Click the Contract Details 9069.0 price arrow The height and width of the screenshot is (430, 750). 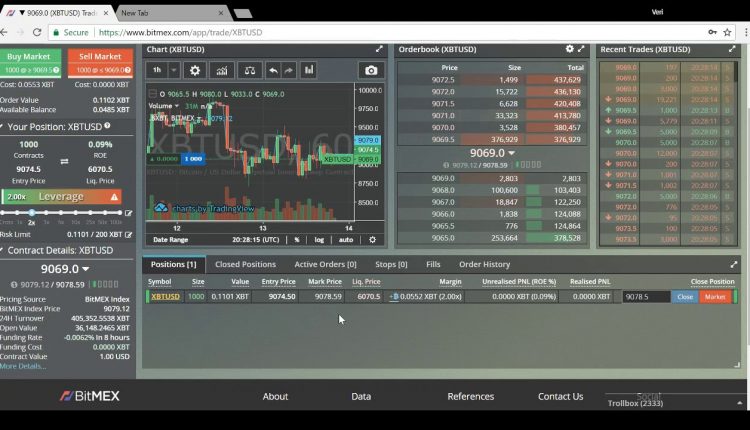86,269
